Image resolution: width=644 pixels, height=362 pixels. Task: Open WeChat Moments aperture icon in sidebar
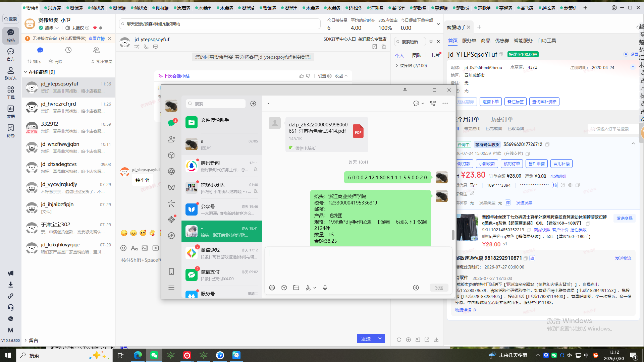click(171, 171)
